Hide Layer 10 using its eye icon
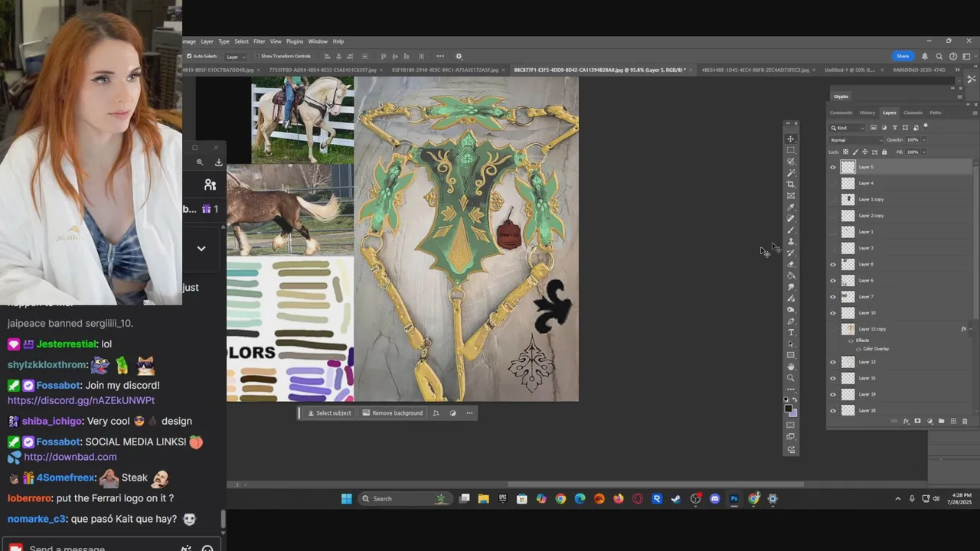 [x=833, y=312]
